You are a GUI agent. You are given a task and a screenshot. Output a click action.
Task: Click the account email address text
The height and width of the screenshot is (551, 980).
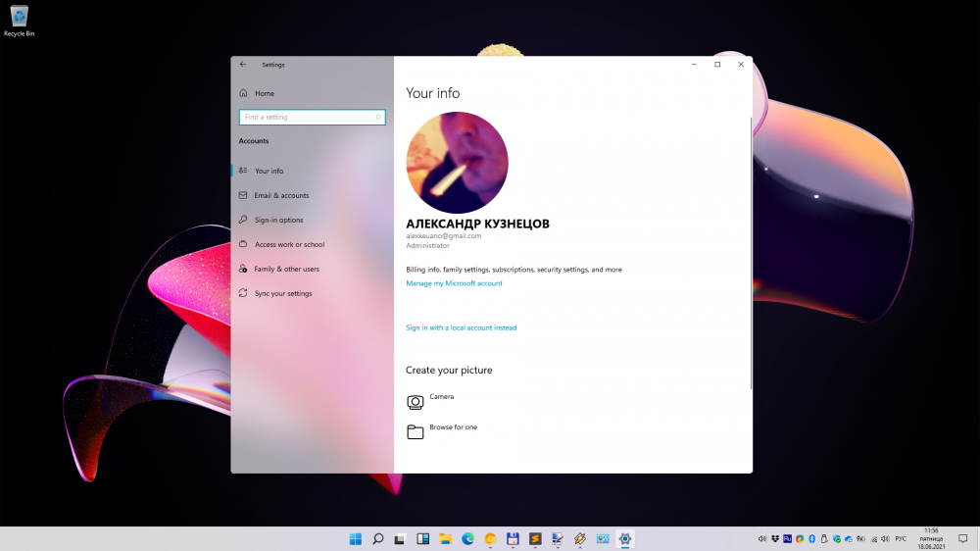point(443,235)
